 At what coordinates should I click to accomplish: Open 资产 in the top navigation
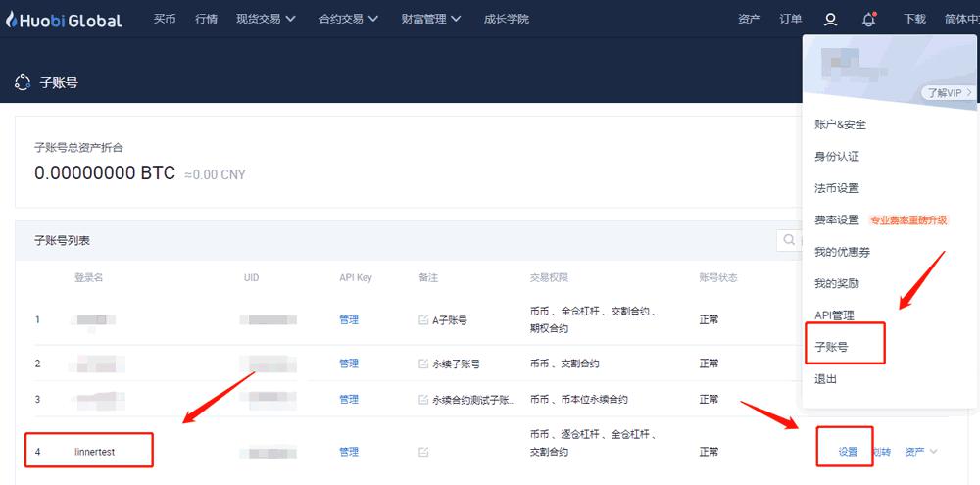pyautogui.click(x=749, y=19)
